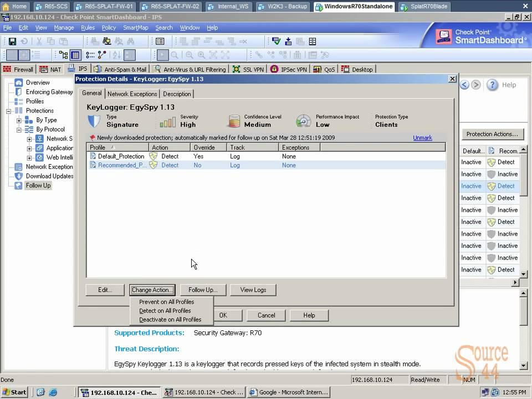Open the Firewall tab
The height and width of the screenshot is (399, 532).
pyautogui.click(x=18, y=69)
